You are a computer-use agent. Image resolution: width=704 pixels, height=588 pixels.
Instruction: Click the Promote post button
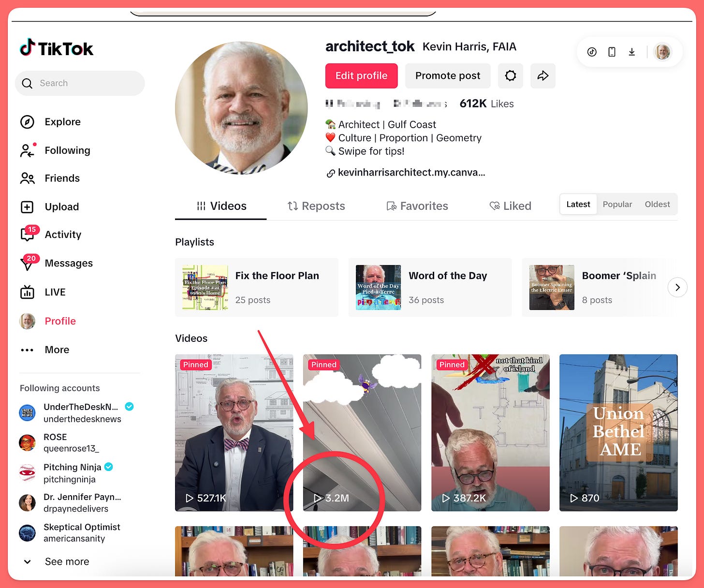(x=448, y=76)
